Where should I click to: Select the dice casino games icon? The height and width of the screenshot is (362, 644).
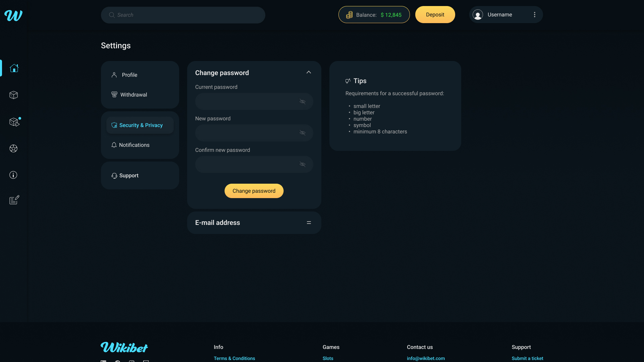click(x=13, y=95)
